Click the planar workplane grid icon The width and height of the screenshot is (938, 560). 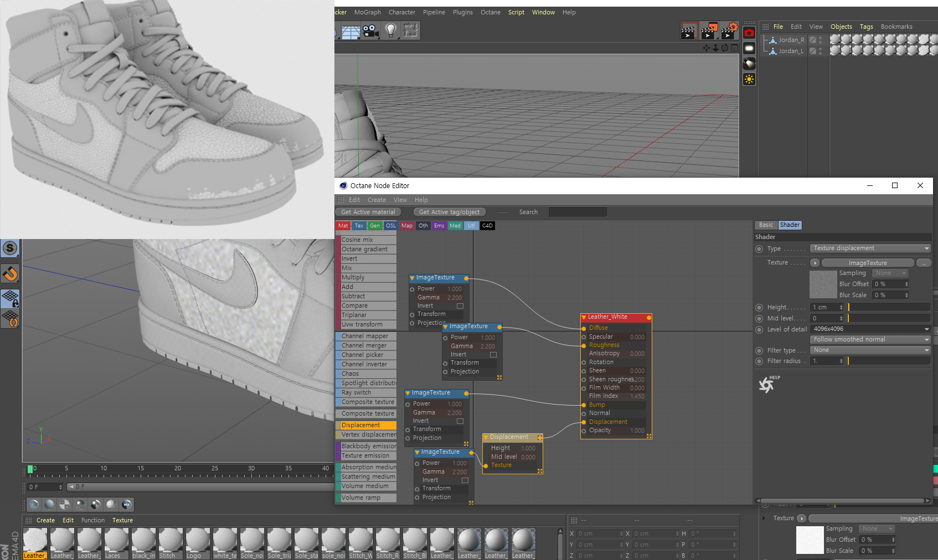click(10, 319)
